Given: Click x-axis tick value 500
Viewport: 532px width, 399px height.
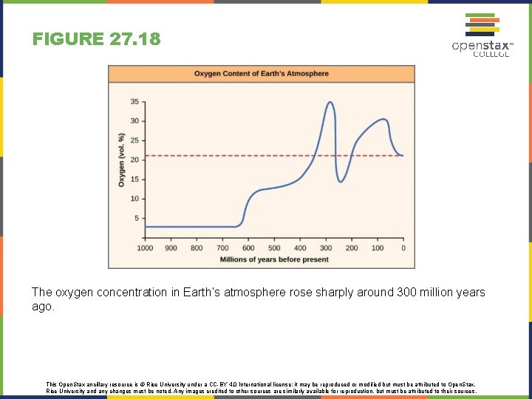Looking at the screenshot, I should (x=274, y=248).
